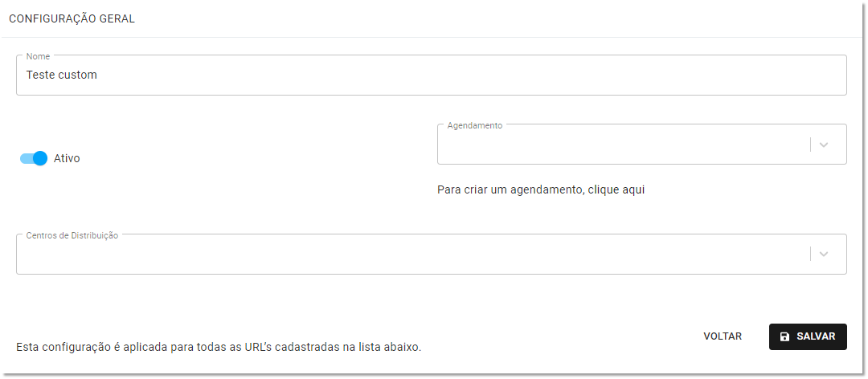Click the Centros de Distribuição field label
This screenshot has width=868, height=379.
click(72, 235)
